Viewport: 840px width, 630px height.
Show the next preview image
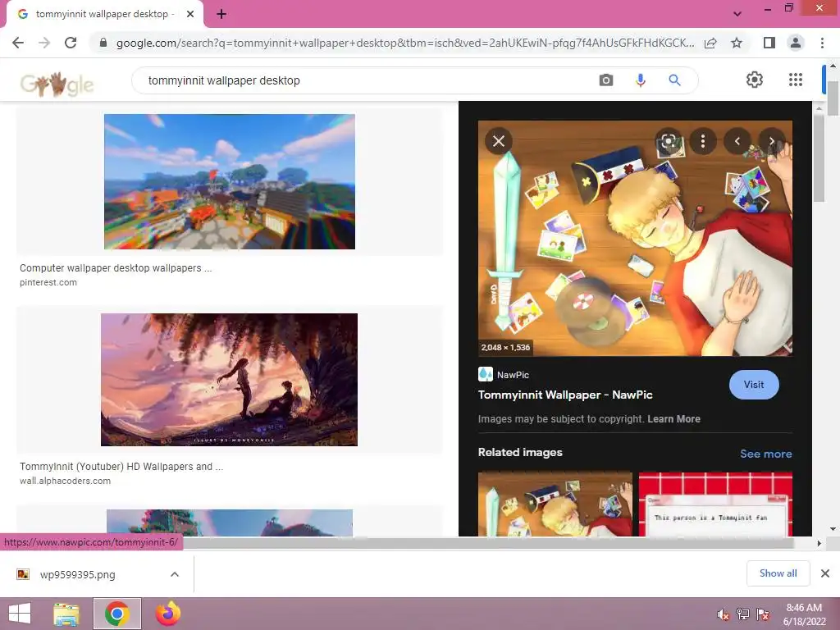click(x=771, y=141)
